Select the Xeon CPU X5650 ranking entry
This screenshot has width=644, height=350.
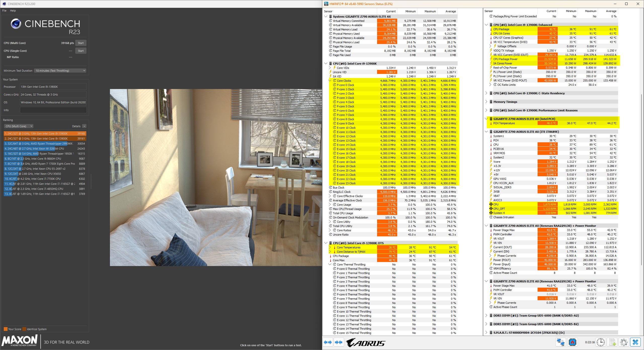(x=45, y=174)
